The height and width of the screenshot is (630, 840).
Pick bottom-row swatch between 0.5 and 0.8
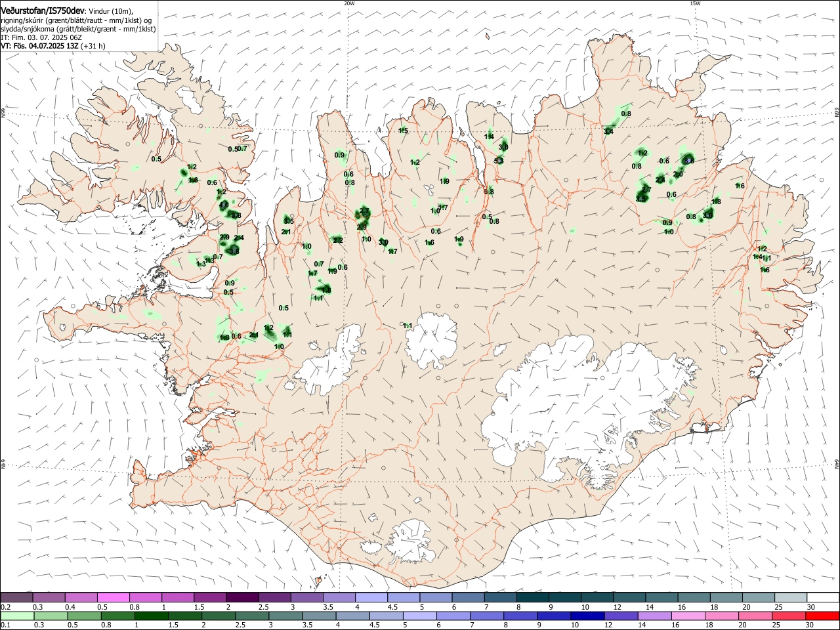coord(84,616)
